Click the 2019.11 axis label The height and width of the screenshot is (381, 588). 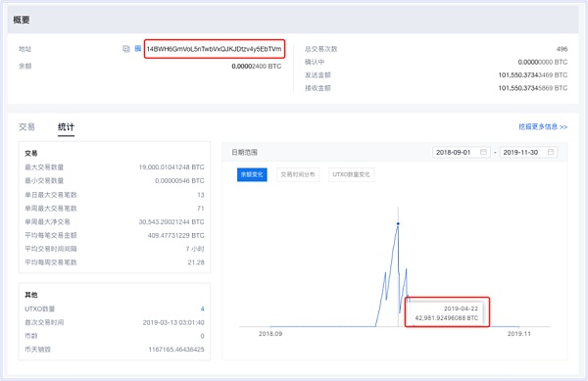tap(519, 334)
